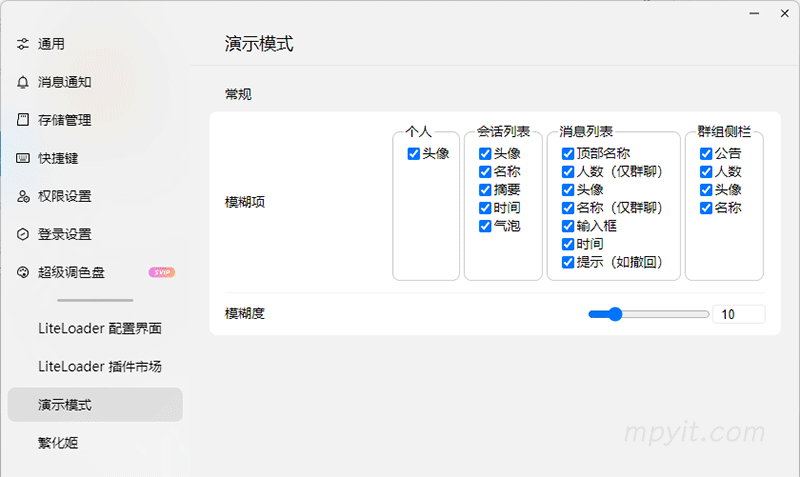This screenshot has width=800, height=477.
Task: Click the 通用 sliders icon in sidebar
Action: point(22,44)
